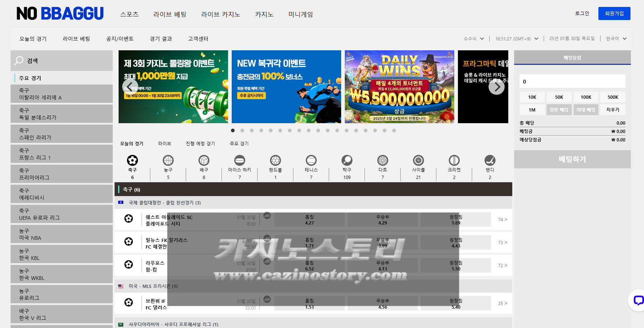644x328 pixels.
Task: Select 무승부 4.13 odds for 라우포스 match
Action: [x=382, y=266]
